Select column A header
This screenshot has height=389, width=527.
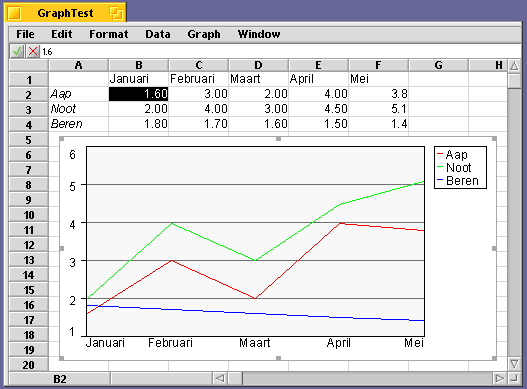pyautogui.click(x=78, y=65)
